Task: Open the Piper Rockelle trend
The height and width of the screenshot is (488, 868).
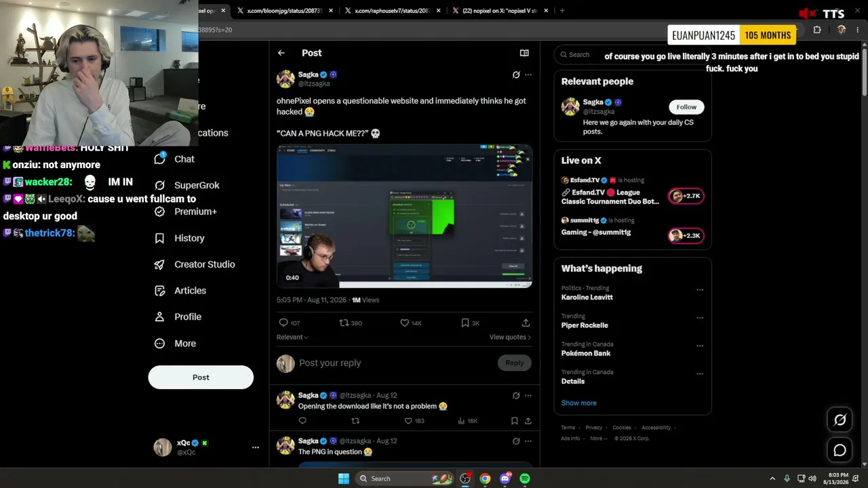Action: [x=585, y=325]
